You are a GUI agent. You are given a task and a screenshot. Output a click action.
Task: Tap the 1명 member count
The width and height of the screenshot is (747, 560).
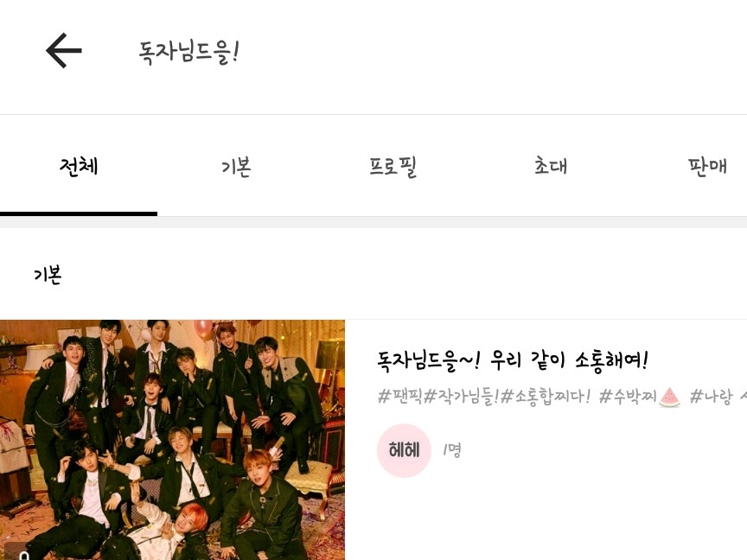pos(451,449)
